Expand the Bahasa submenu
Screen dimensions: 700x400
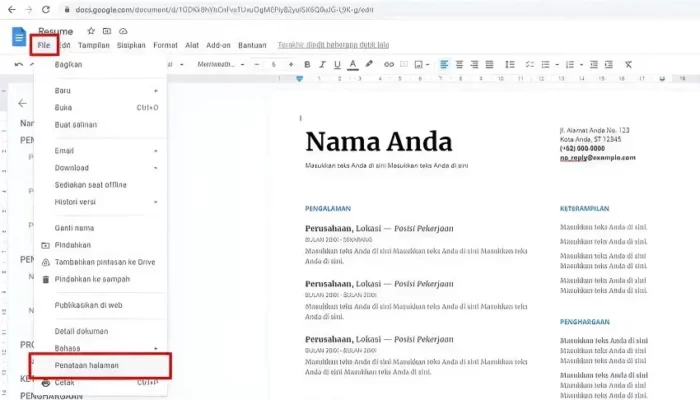(98, 348)
